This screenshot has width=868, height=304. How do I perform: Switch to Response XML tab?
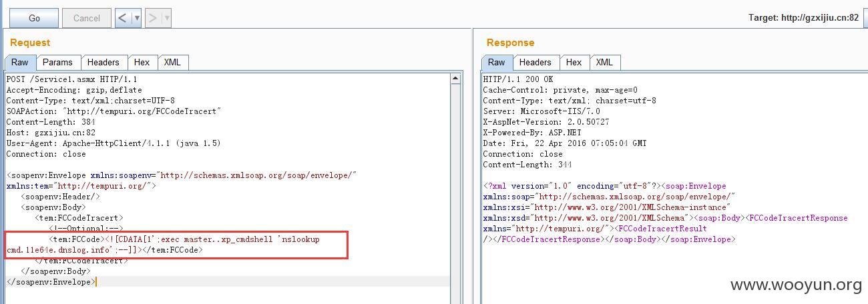(604, 62)
